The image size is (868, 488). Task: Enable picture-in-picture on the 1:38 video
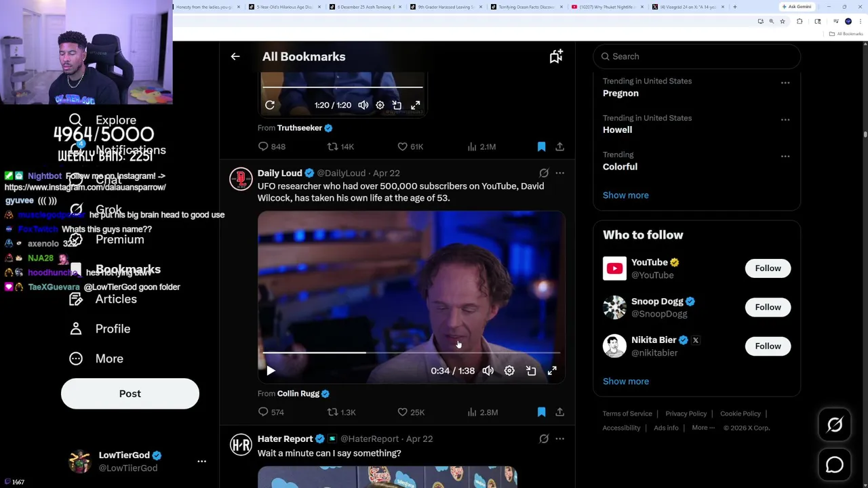531,371
